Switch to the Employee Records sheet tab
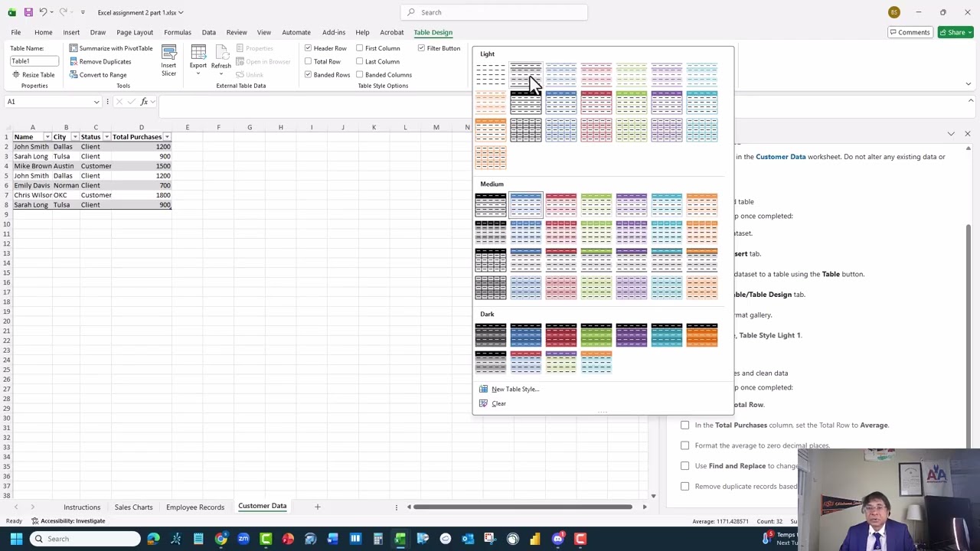Viewport: 980px width, 551px height. coord(195,507)
